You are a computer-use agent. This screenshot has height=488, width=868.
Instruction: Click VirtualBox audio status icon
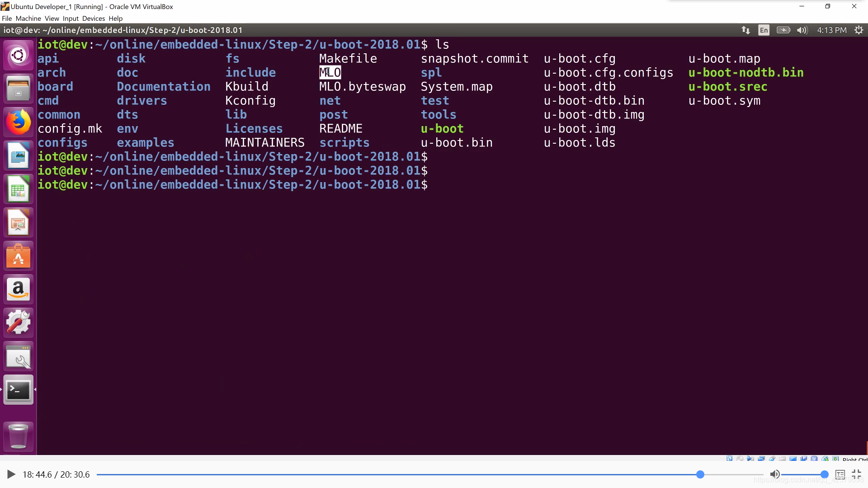pos(750,458)
